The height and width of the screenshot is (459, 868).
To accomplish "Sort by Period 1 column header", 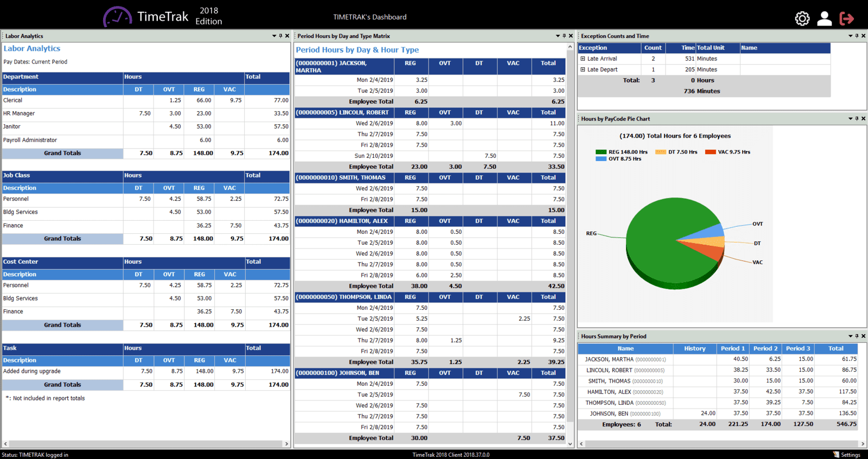I will coord(733,348).
